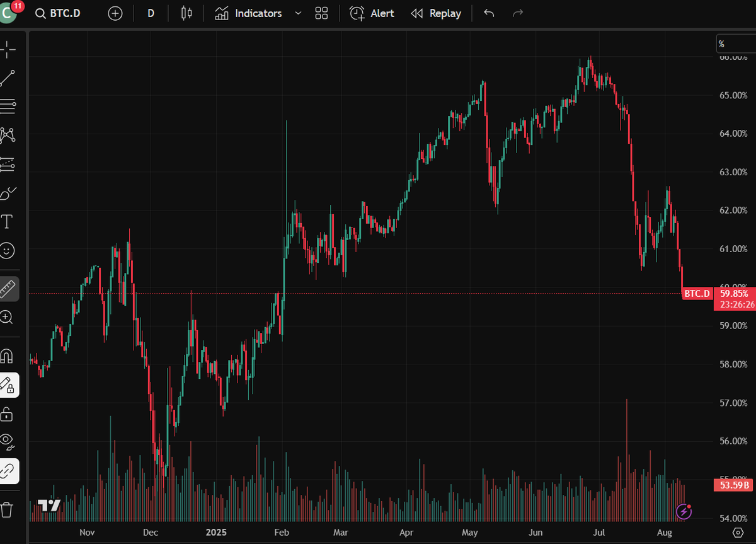Screen dimensions: 756x544
Task: Click the Jun label on time axis
Action: 535,533
